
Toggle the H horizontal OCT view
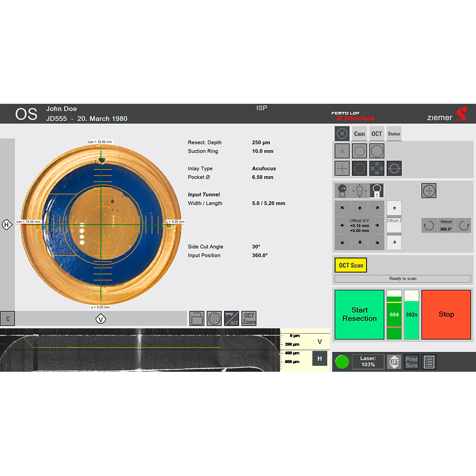319,358
